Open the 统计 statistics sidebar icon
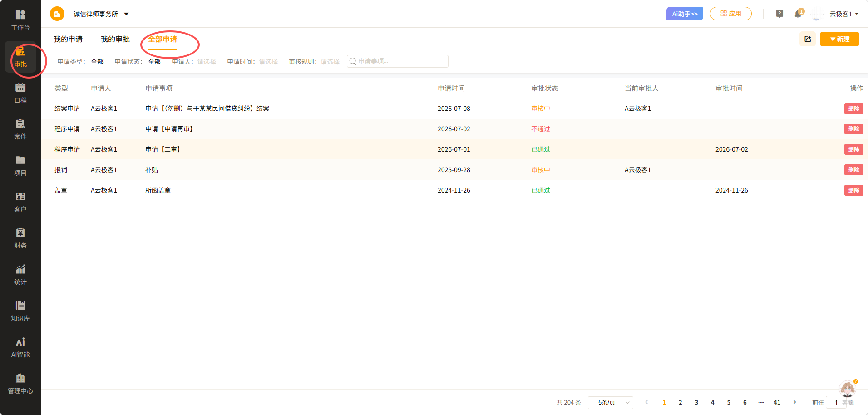 coord(20,275)
